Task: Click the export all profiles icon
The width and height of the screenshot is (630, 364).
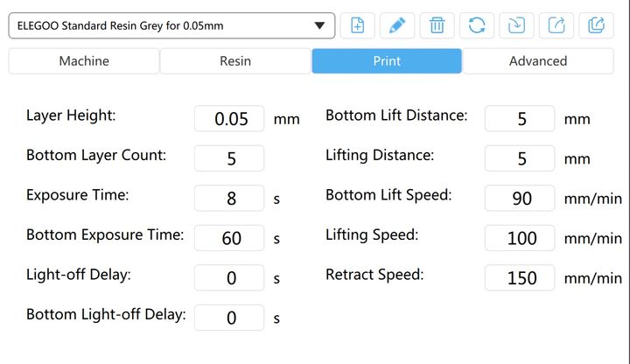Action: [x=596, y=25]
